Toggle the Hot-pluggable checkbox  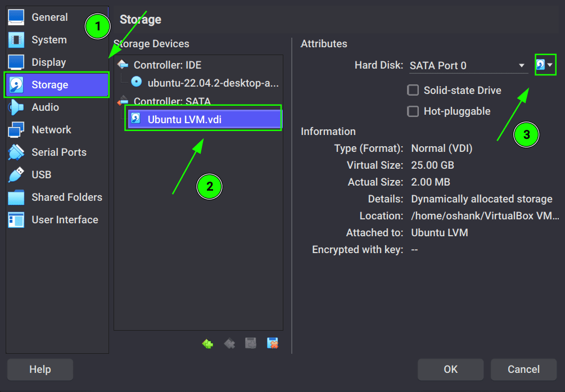413,111
